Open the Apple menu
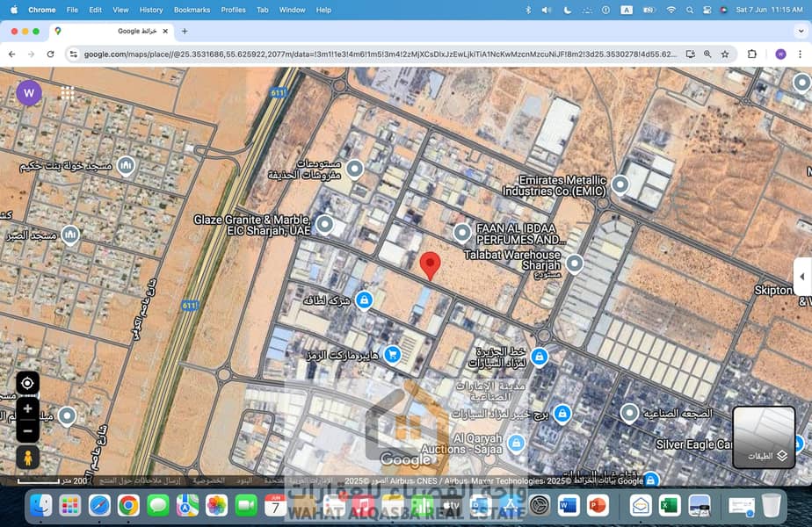The image size is (812, 527). (14, 10)
